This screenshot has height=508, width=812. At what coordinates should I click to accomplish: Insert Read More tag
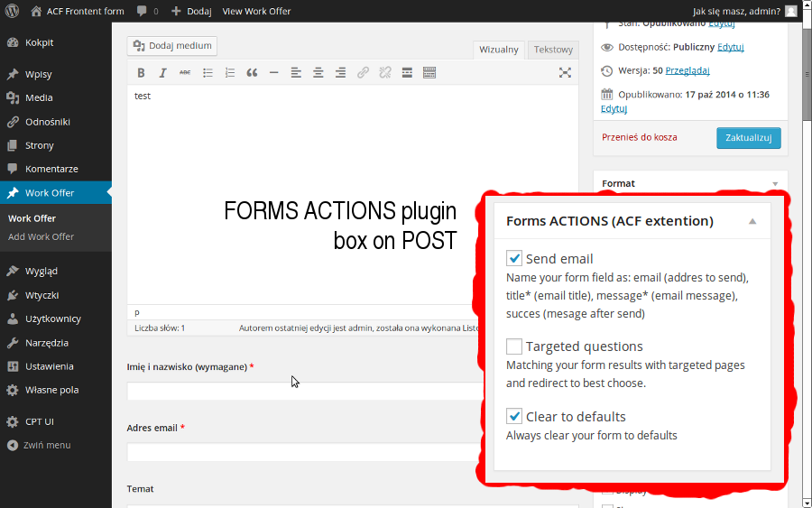407,73
